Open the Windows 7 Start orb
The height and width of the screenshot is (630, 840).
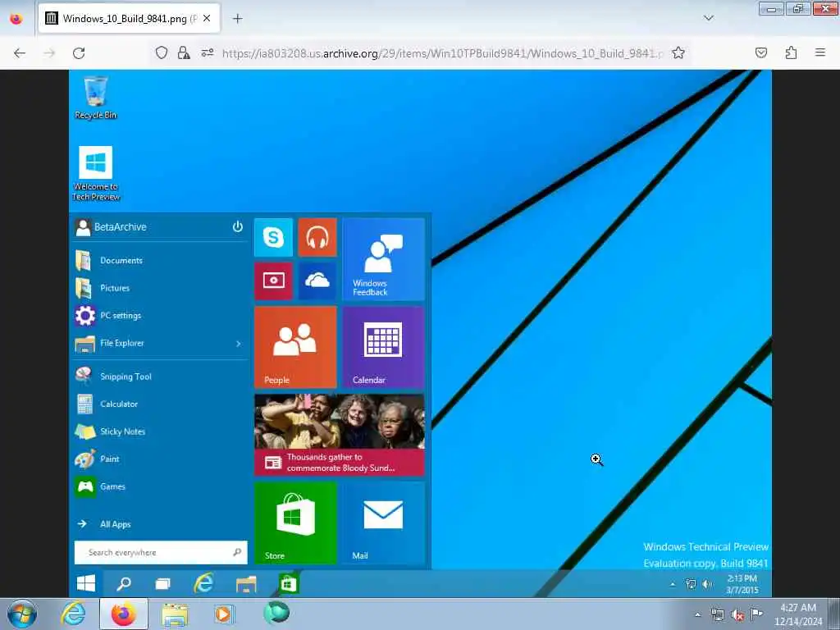click(22, 614)
